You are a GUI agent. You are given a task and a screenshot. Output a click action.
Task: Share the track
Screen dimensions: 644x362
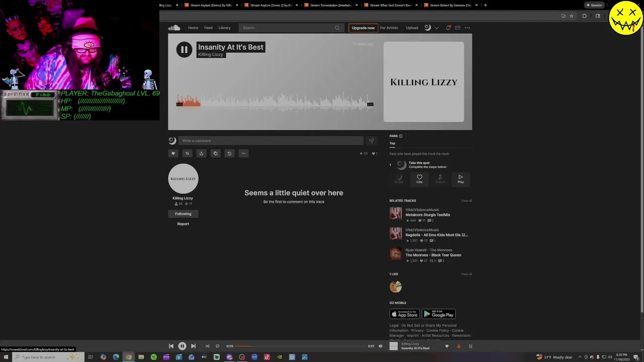point(201,153)
